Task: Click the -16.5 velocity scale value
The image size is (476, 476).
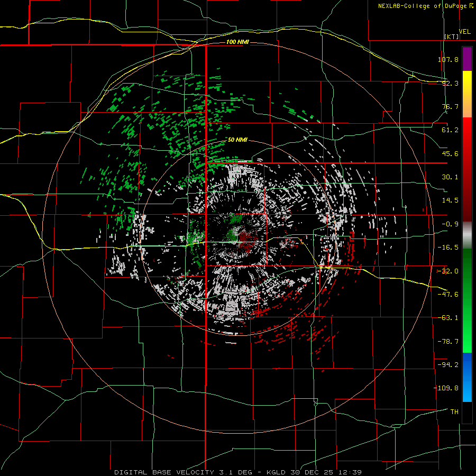Action: [448, 248]
